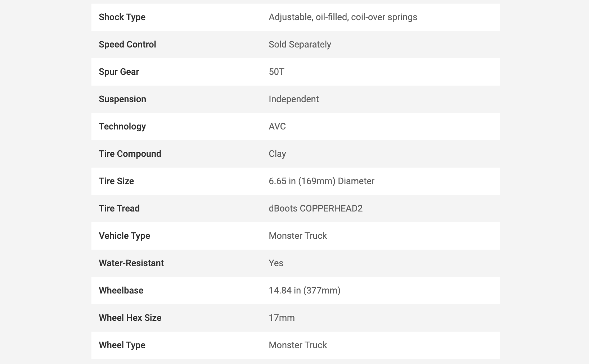Click the 50T spur gear value
The height and width of the screenshot is (364, 589).
point(276,72)
